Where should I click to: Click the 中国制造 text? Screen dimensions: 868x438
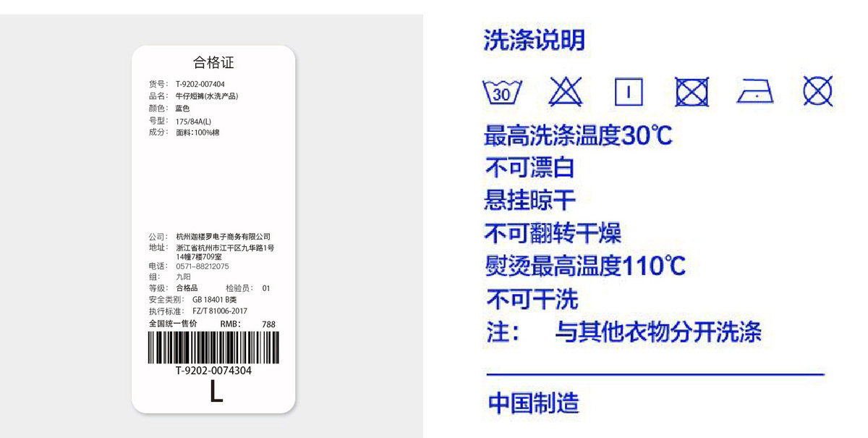534,403
